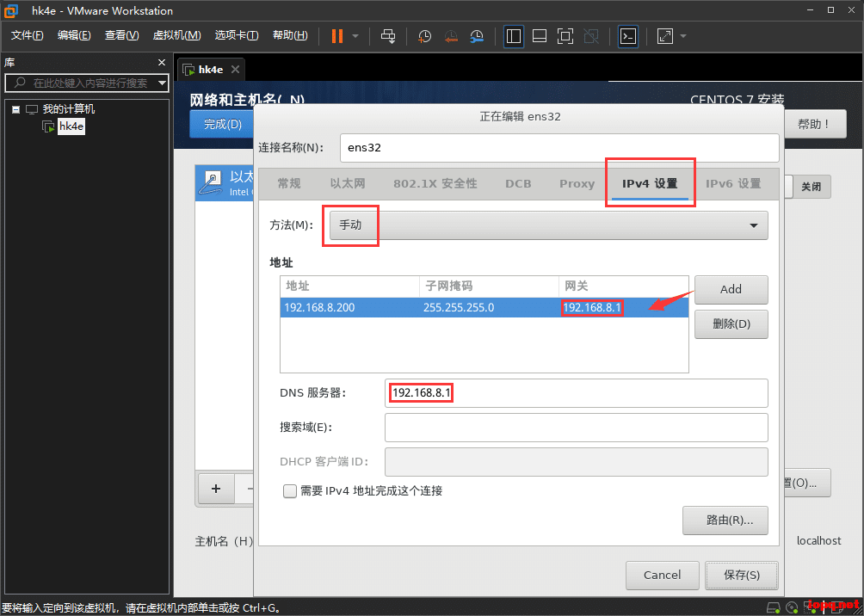Enter full screen mode

coord(565,36)
